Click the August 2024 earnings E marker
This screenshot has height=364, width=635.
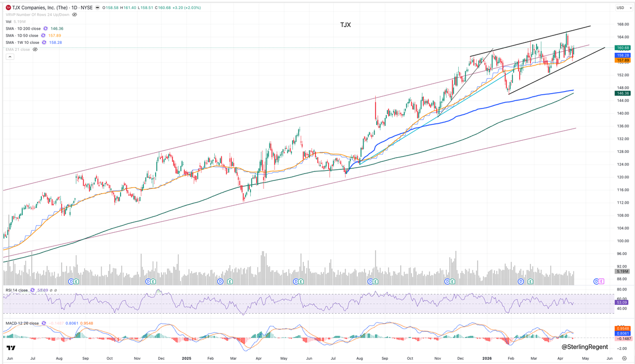point(77,281)
